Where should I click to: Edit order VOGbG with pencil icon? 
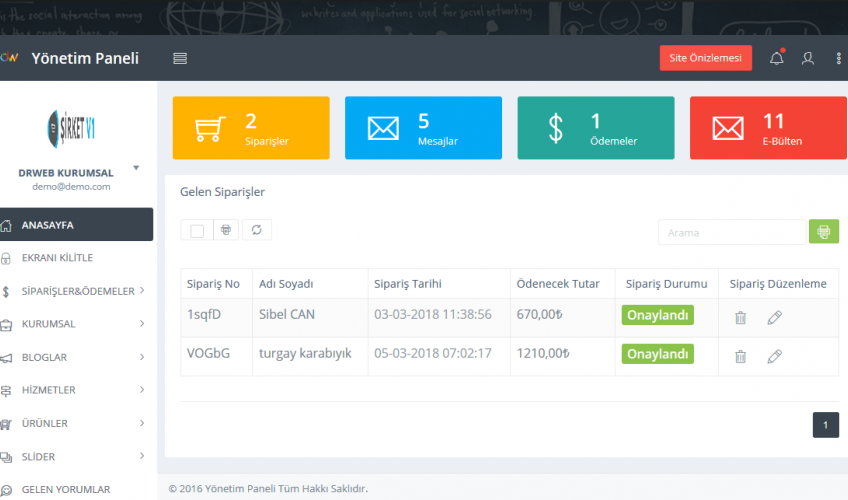[x=774, y=356]
